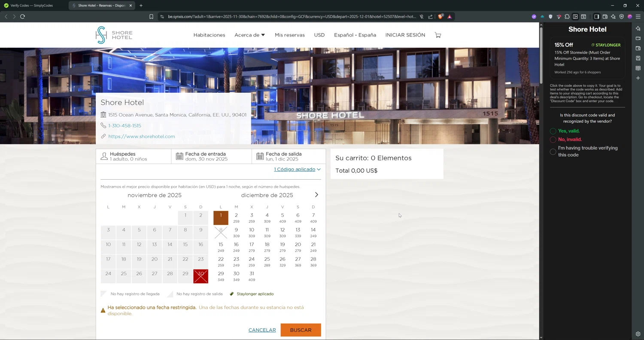Screen dimensions: 644x340
Task: Click 'Staylonger aplicado' legend label
Action: 255,294
